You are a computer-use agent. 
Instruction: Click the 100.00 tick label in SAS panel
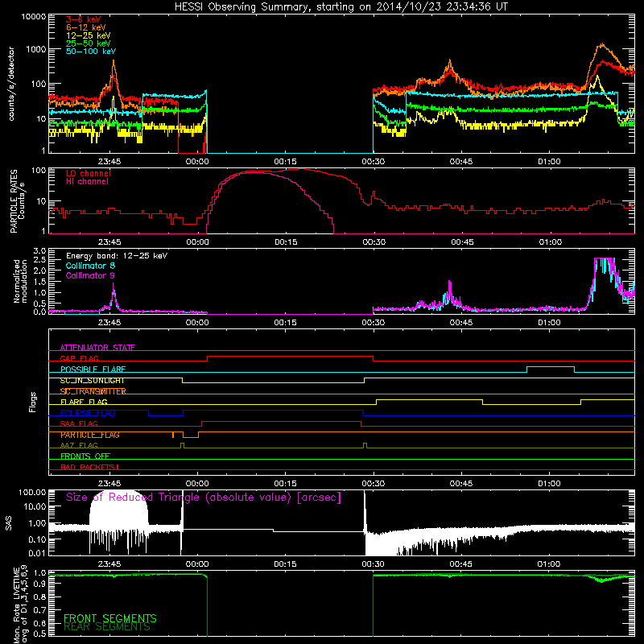tap(32, 492)
